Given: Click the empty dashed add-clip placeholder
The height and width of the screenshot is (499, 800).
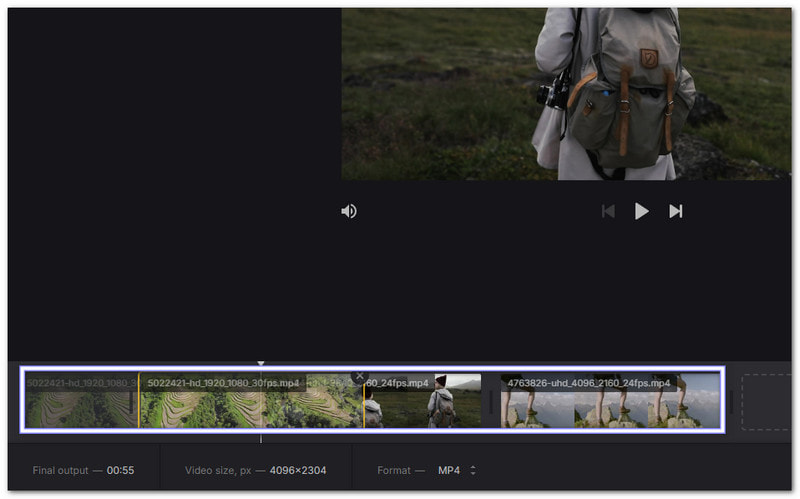Looking at the screenshot, I should coord(766,402).
